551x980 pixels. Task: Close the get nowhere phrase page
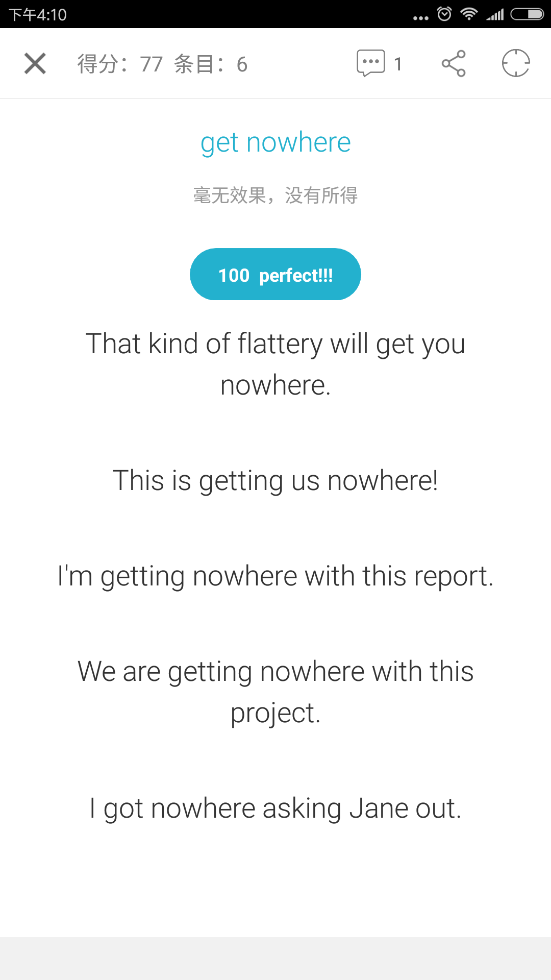point(35,64)
